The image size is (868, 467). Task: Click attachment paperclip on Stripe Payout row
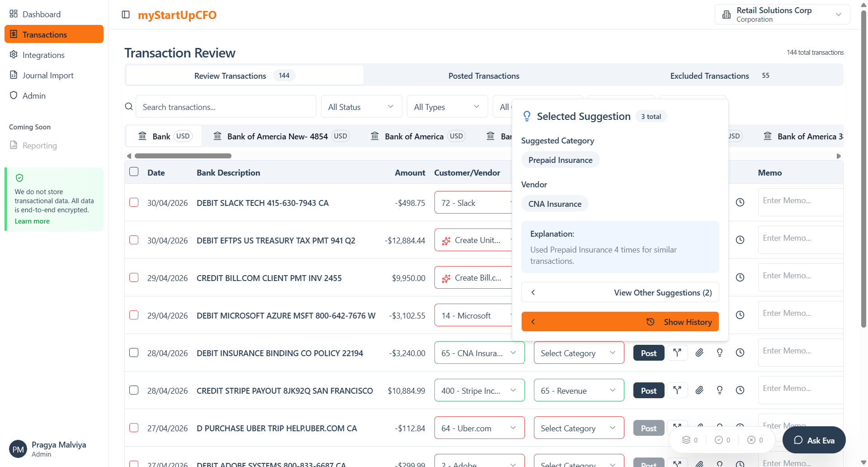[699, 391]
